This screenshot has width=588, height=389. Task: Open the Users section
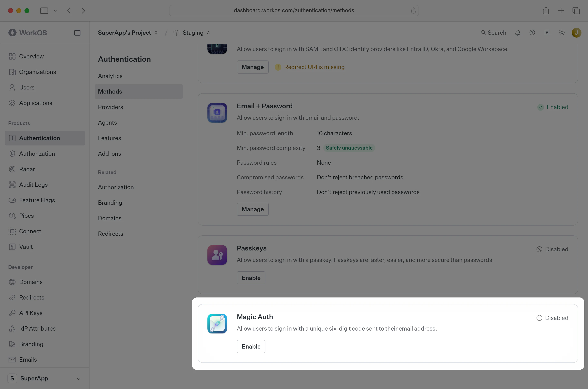coord(45,87)
